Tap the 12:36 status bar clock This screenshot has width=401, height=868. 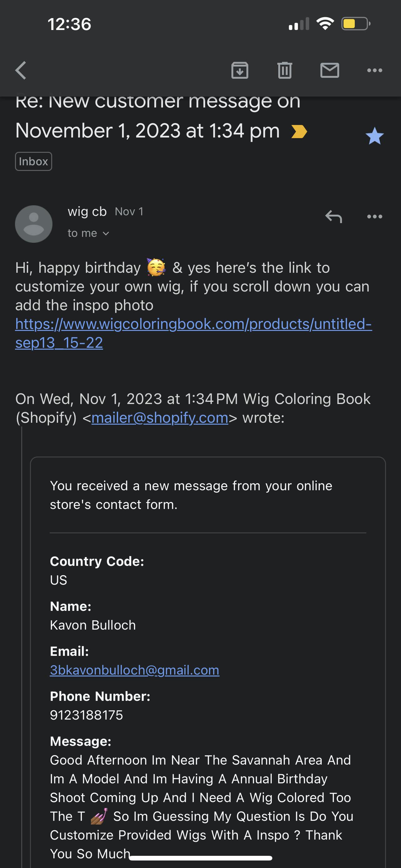(x=69, y=24)
